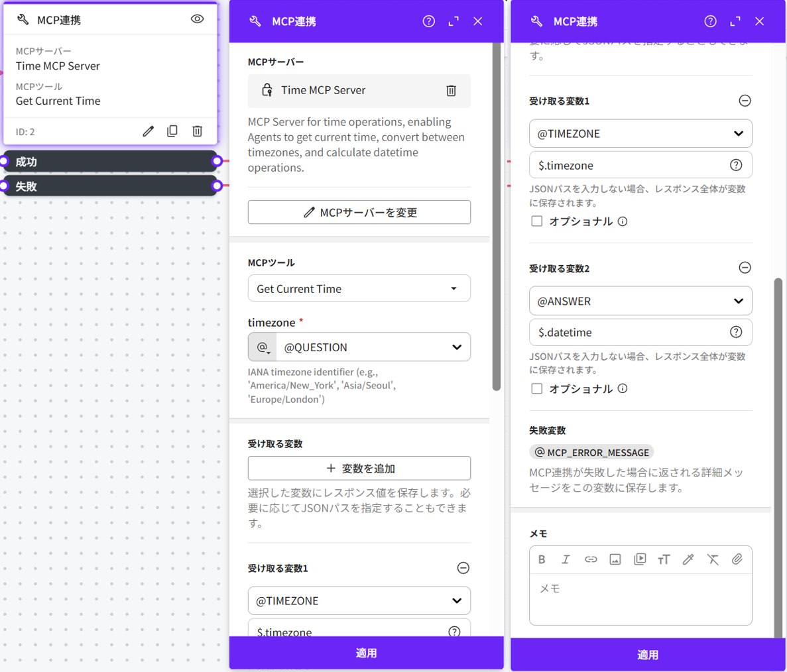This screenshot has width=787, height=672.
Task: Check オプショナル under 受け取る変数2
Action: (x=537, y=389)
